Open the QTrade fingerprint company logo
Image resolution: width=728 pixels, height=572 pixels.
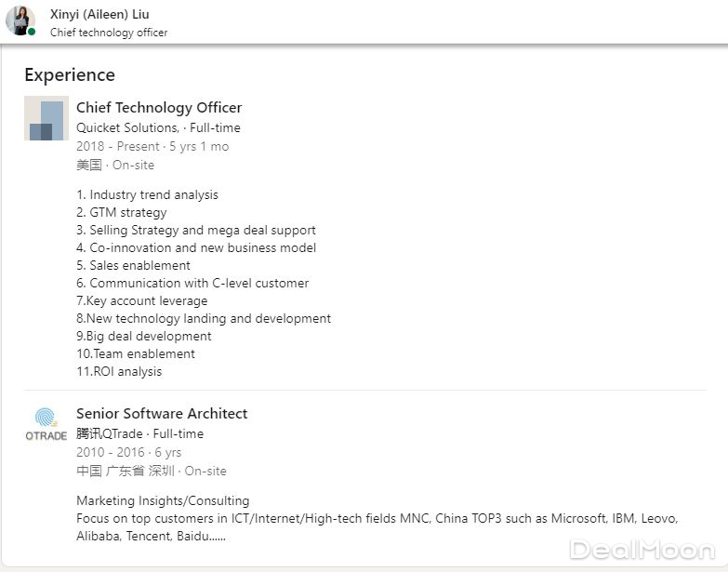[46, 424]
